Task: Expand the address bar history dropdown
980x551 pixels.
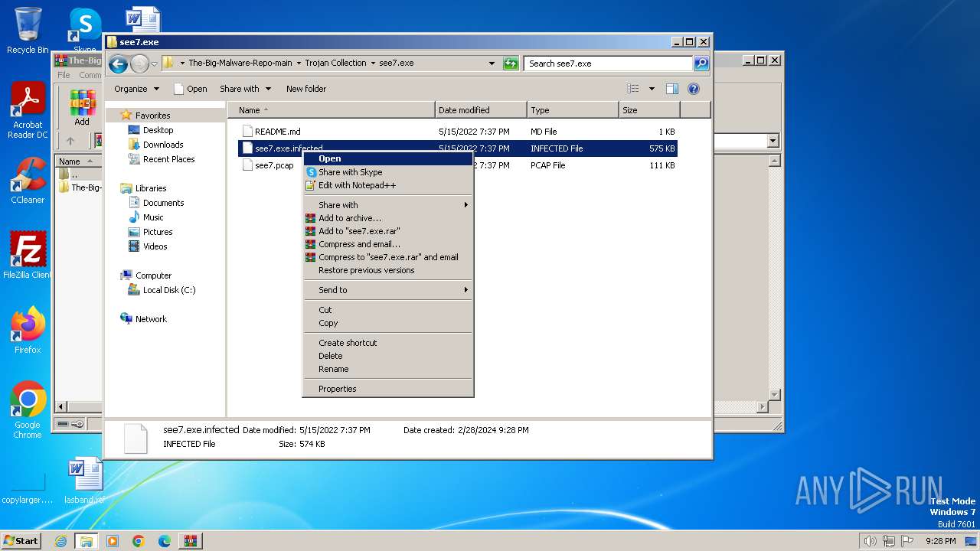Action: pyautogui.click(x=492, y=64)
